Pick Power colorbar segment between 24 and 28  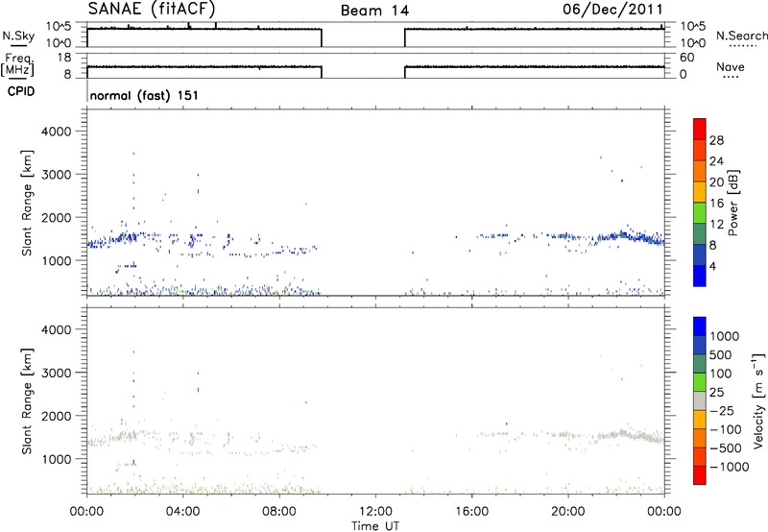coord(700,150)
